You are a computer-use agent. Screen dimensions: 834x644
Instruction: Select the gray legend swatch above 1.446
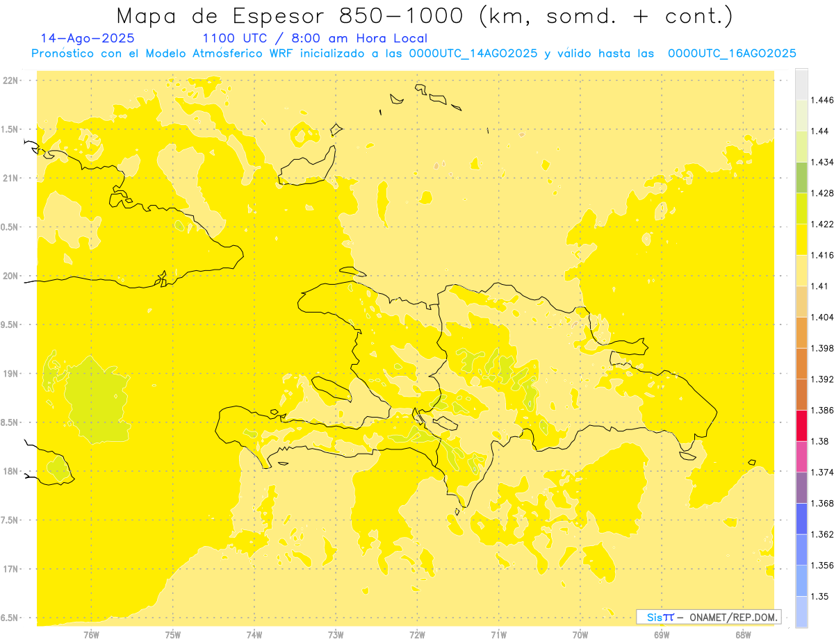click(801, 84)
